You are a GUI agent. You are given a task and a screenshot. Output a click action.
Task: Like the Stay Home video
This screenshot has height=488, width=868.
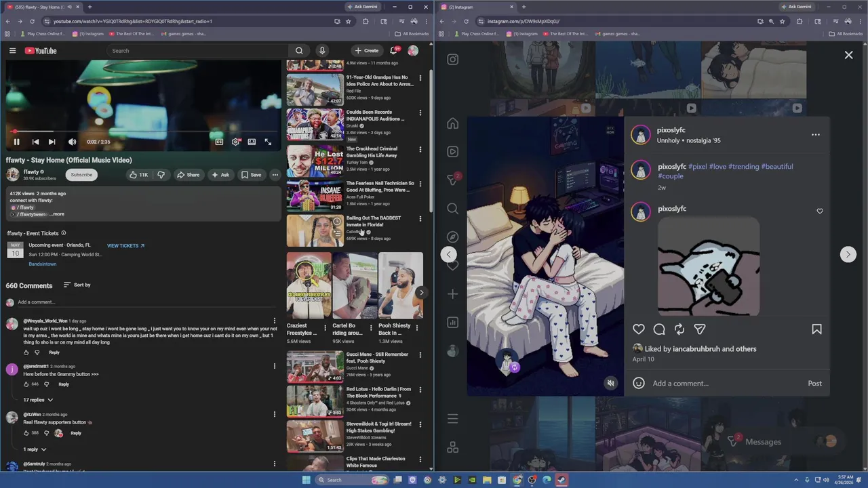click(x=138, y=175)
